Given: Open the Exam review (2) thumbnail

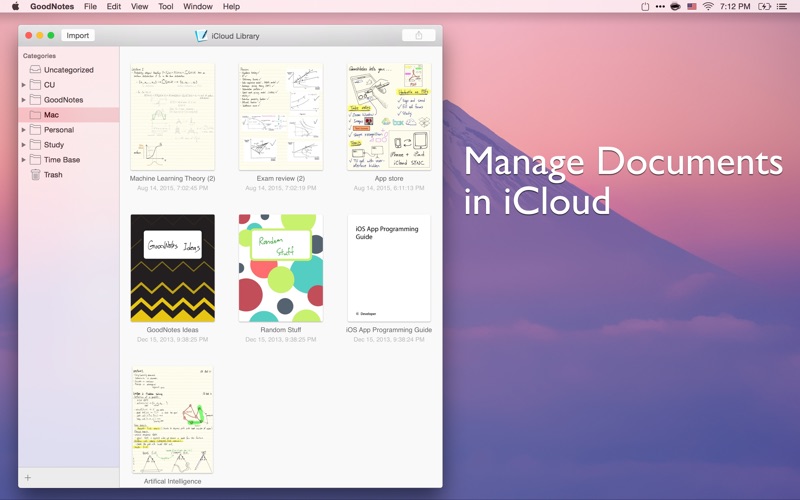Looking at the screenshot, I should pos(281,117).
